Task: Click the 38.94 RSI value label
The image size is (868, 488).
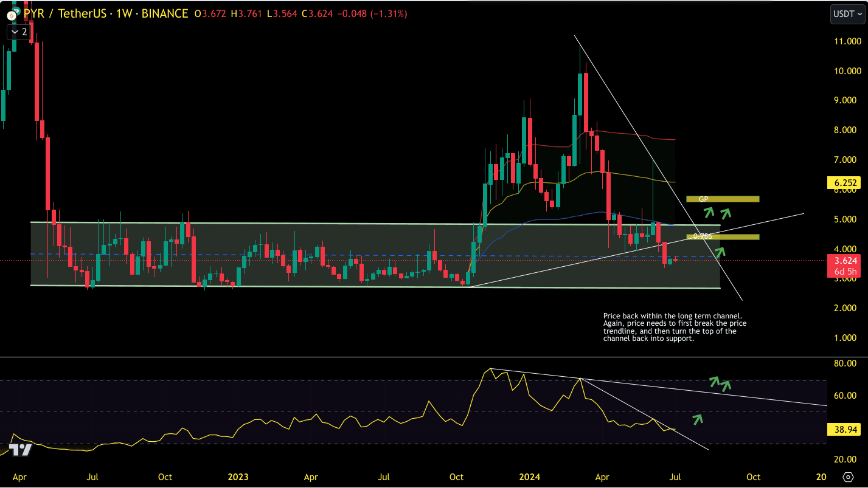Action: (842, 430)
